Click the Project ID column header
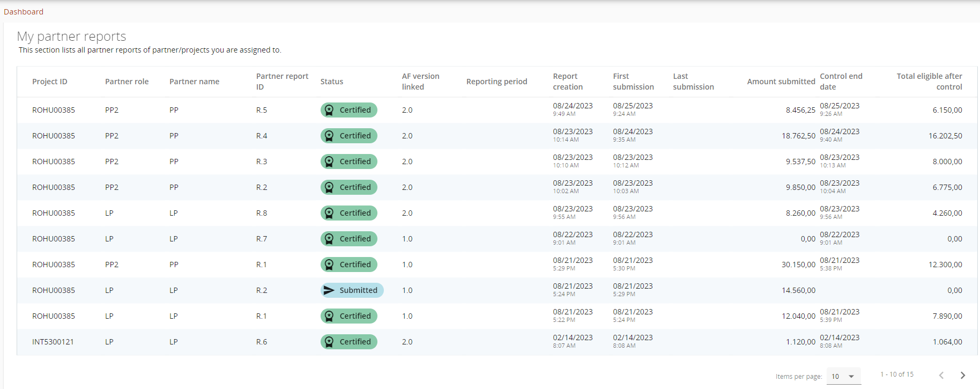 pos(50,82)
